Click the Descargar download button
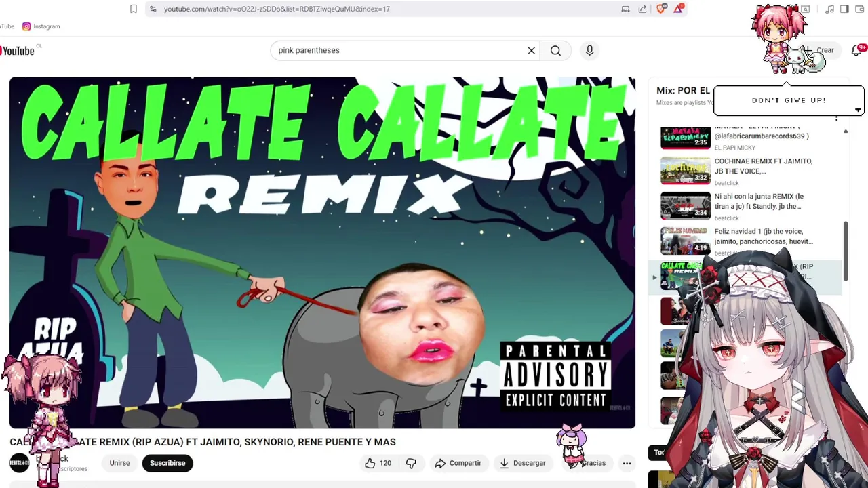This screenshot has width=868, height=488. (523, 463)
